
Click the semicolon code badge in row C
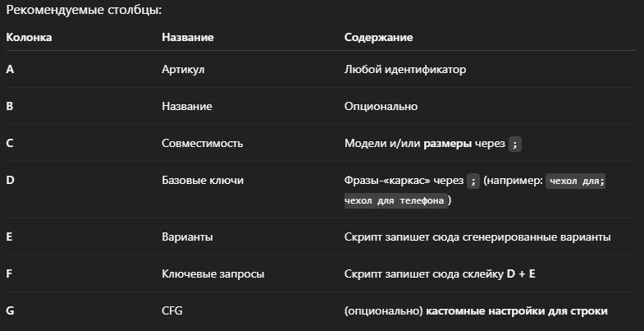point(514,144)
